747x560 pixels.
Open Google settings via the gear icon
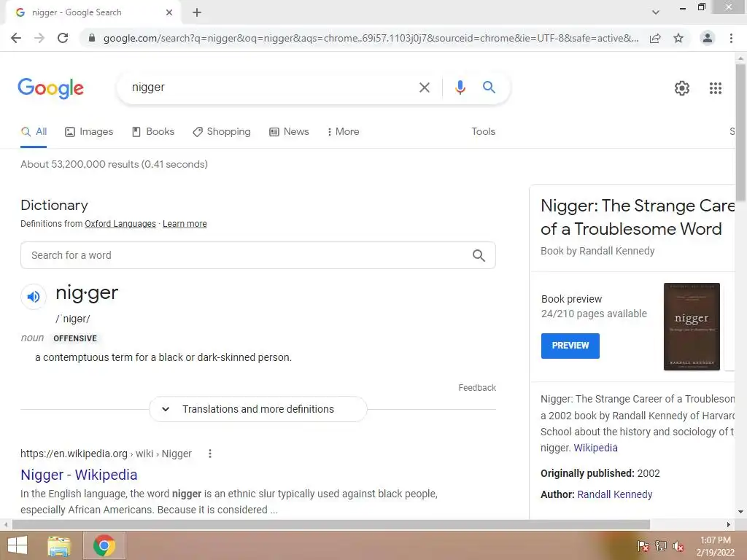682,88
